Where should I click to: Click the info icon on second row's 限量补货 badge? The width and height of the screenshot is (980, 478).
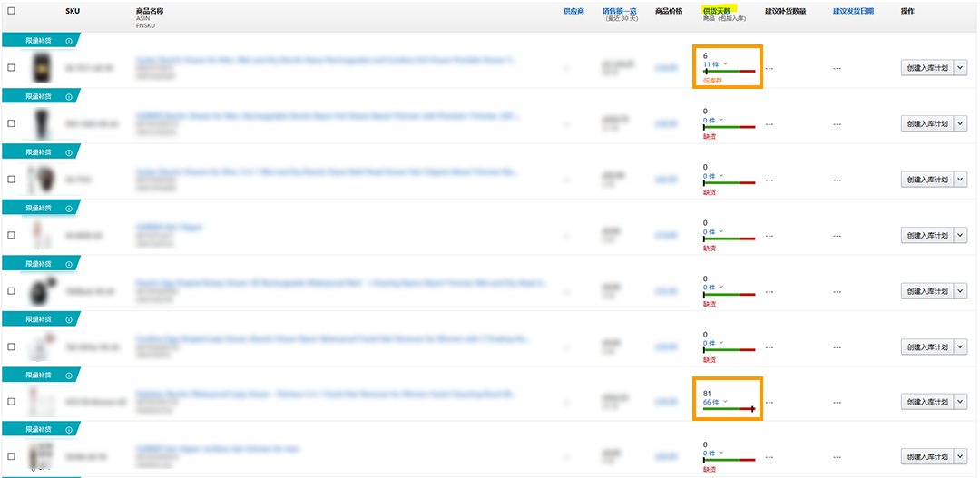(x=69, y=96)
